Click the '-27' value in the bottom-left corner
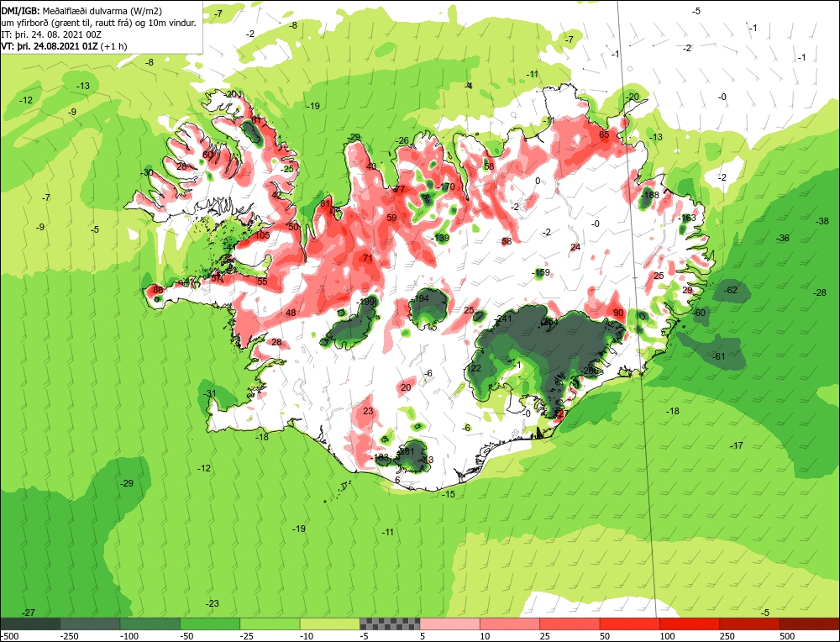This screenshot has width=840, height=642. tap(28, 613)
